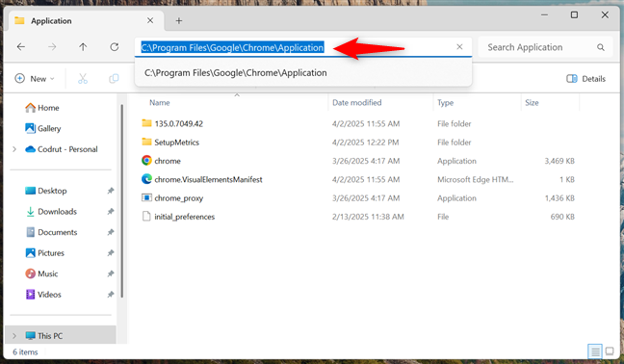624x364 pixels.
Task: Open the New item dropdown
Action: (35, 79)
